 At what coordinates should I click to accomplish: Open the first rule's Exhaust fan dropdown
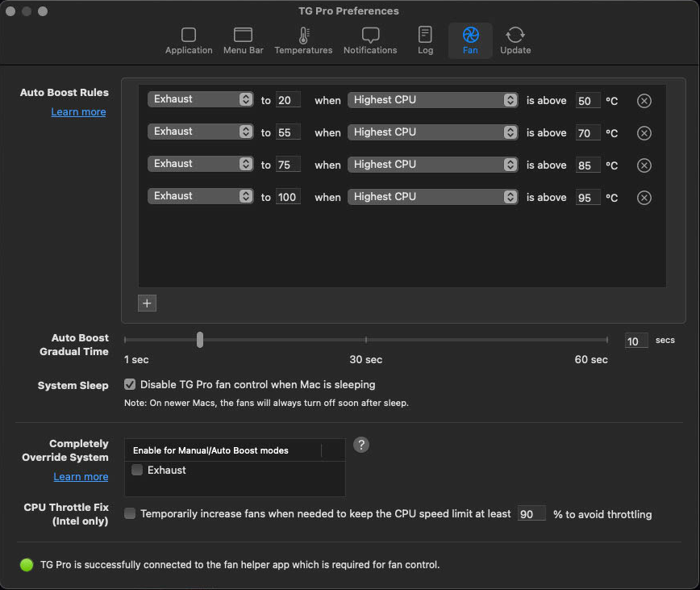(x=201, y=99)
